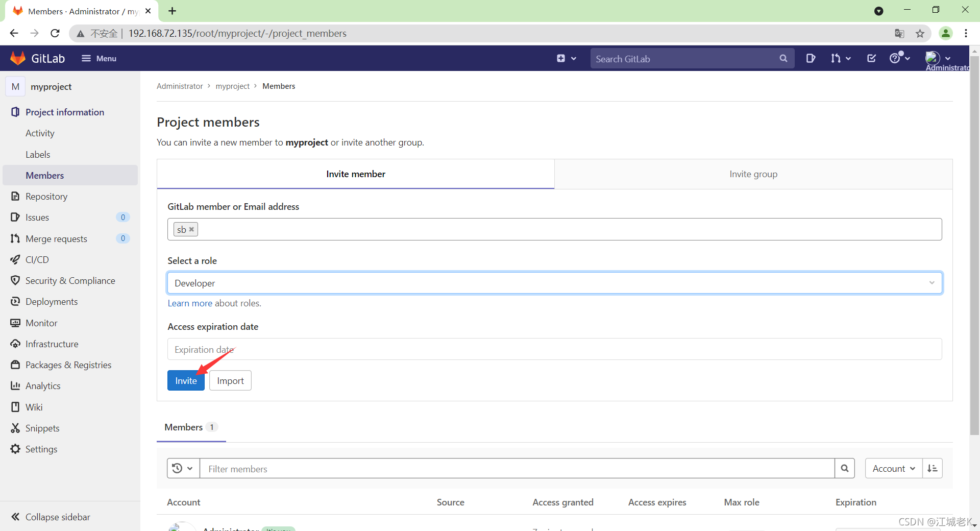Select Merge requests from the sidebar
Image resolution: width=980 pixels, height=531 pixels.
(56, 238)
